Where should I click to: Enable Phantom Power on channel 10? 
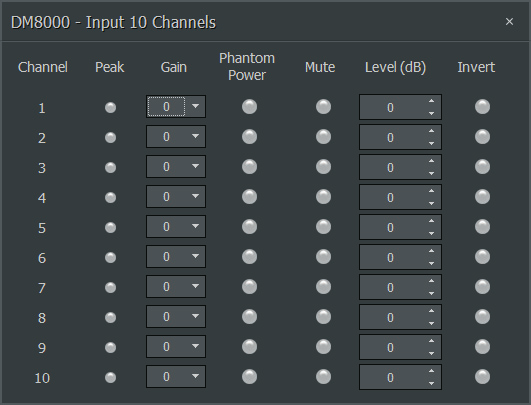coord(250,377)
